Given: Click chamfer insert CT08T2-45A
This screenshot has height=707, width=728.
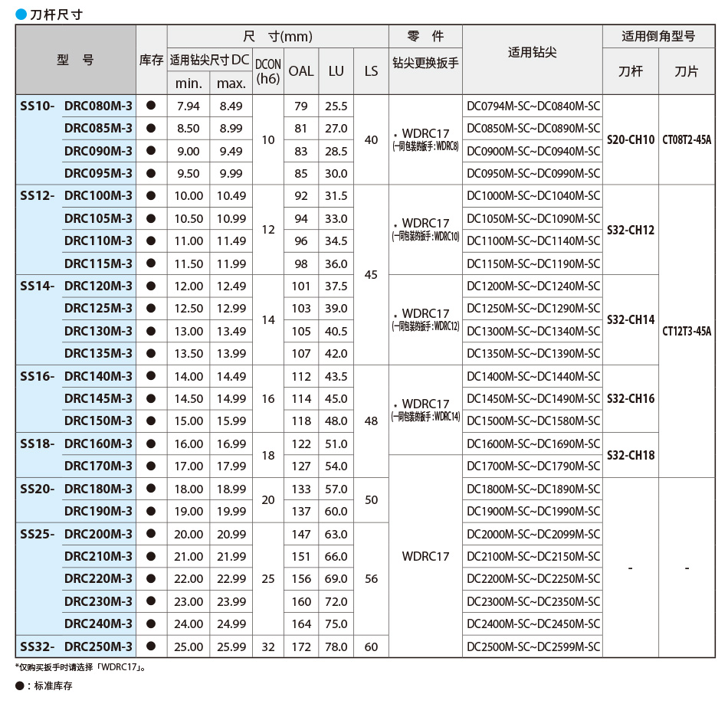Looking at the screenshot, I should (687, 139).
